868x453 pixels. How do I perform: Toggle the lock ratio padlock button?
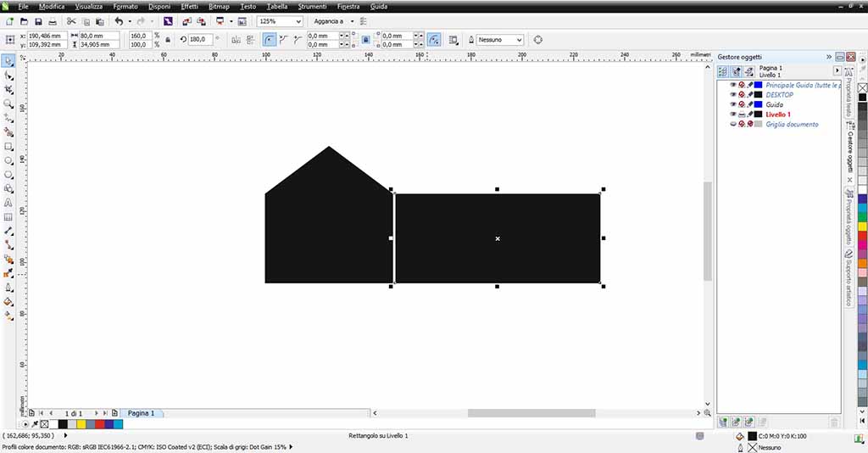[168, 40]
